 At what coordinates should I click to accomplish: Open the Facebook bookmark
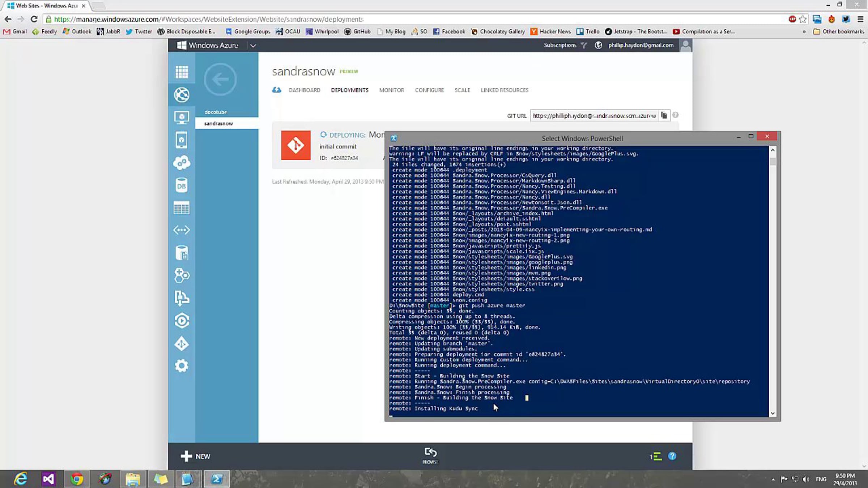coord(449,31)
